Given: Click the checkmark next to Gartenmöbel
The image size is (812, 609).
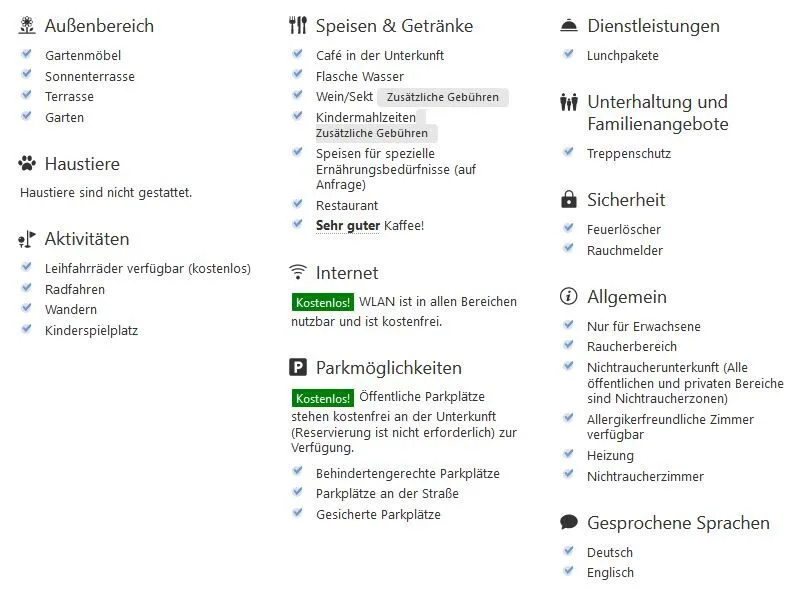Looking at the screenshot, I should (x=26, y=54).
